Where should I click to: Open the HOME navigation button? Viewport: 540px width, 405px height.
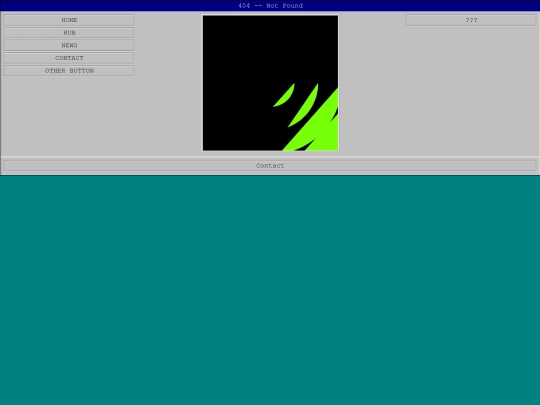click(69, 20)
